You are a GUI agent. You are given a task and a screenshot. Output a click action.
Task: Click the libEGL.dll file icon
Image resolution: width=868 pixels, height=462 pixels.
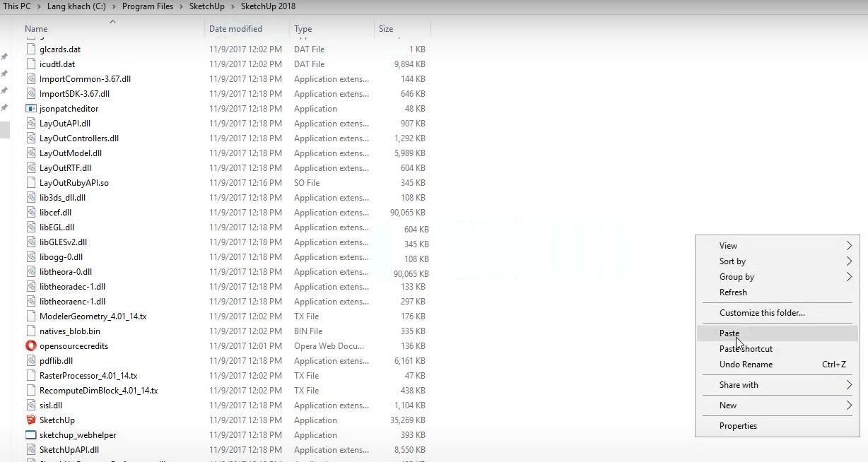click(30, 227)
